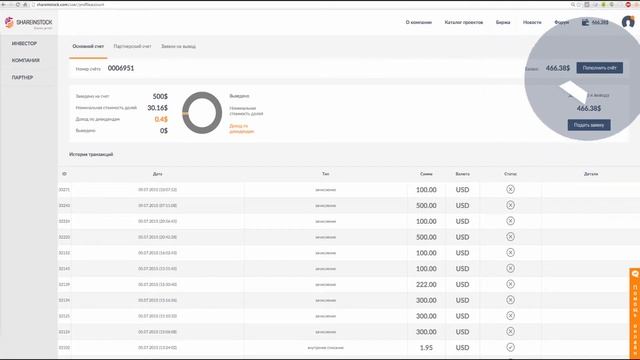This screenshot has height=360, width=640.
Task: Click the ShareInStock logo
Action: pos(28,23)
